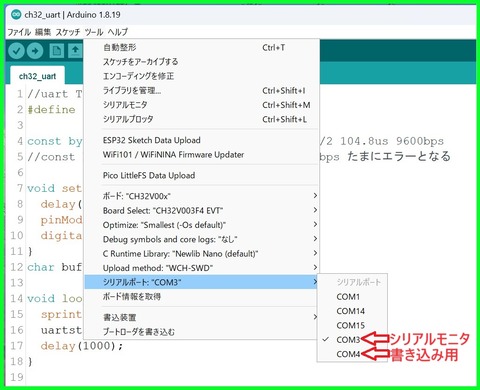Expand C Runtime Library submenu

coord(201,253)
